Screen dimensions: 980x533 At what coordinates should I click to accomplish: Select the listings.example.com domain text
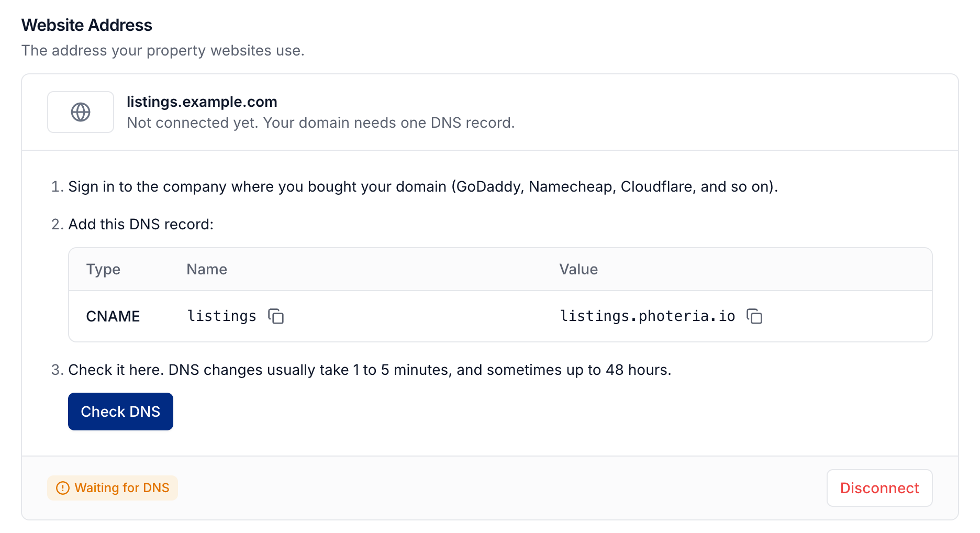tap(202, 102)
